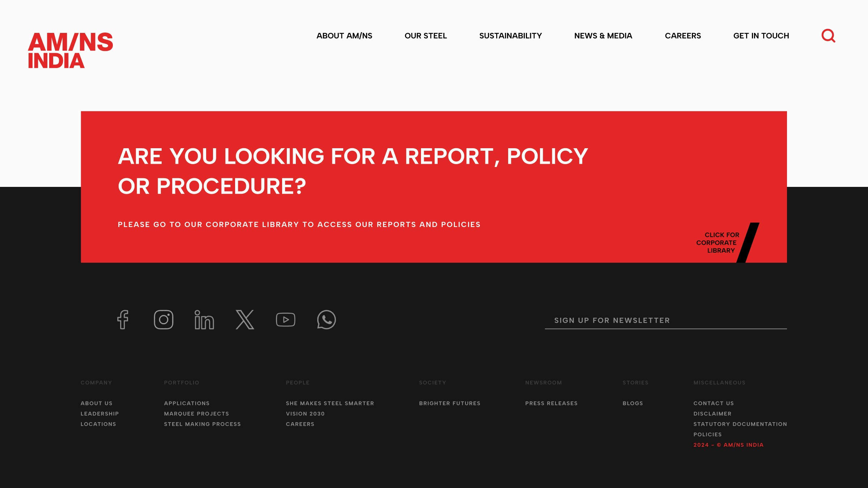Screen dimensions: 868x488
Task: Visit the LinkedIn page icon
Action: pos(204,320)
